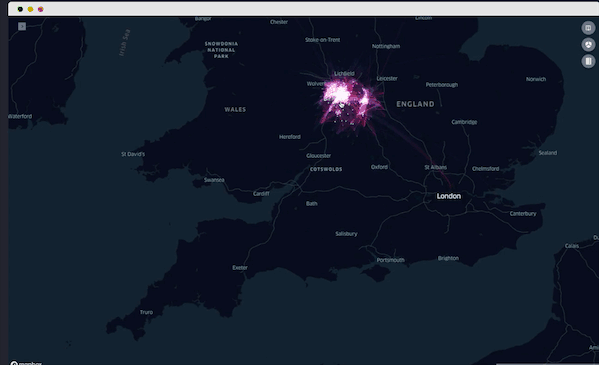Click the COTSWOLDS region label
The width and height of the screenshot is (599, 365).
(326, 169)
